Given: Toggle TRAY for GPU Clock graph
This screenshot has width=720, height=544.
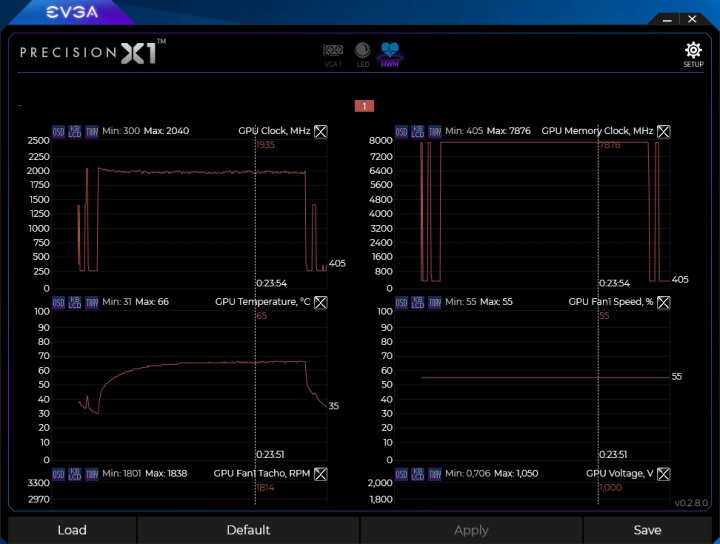Looking at the screenshot, I should pos(92,132).
